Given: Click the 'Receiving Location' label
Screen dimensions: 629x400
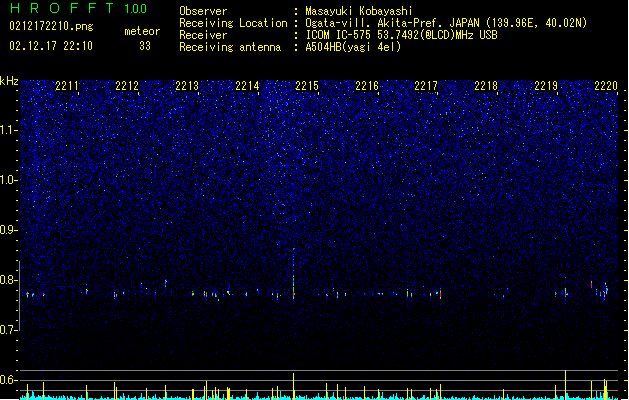Looking at the screenshot, I should [x=233, y=23].
